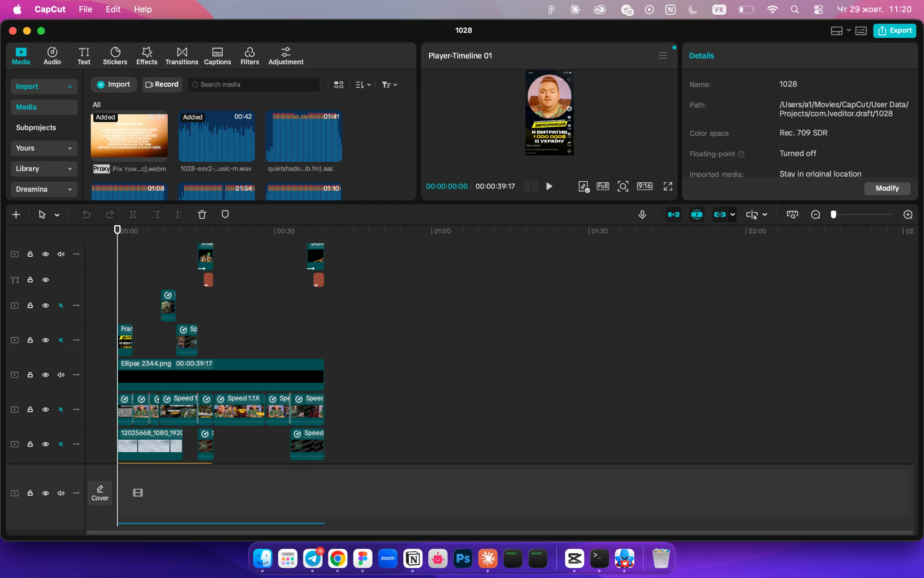Collapse the Import section in sidebar

pos(44,86)
